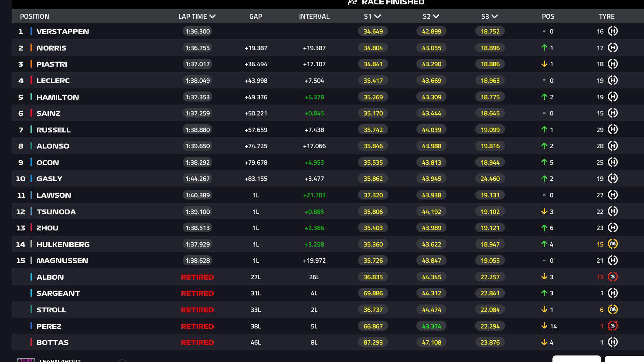Image resolution: width=644 pixels, height=362 pixels.
Task: Click Perez's RETIRED status
Action: pyautogui.click(x=198, y=326)
